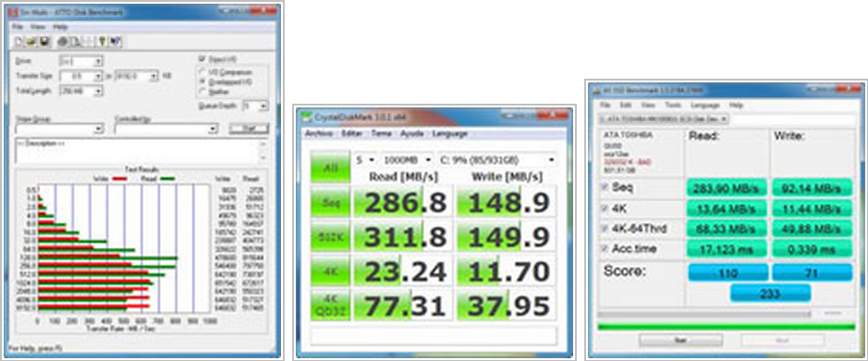The width and height of the screenshot is (868, 361).
Task: Open the ATA TOSHIBA drive dropdown in AS SSD
Action: 665,119
